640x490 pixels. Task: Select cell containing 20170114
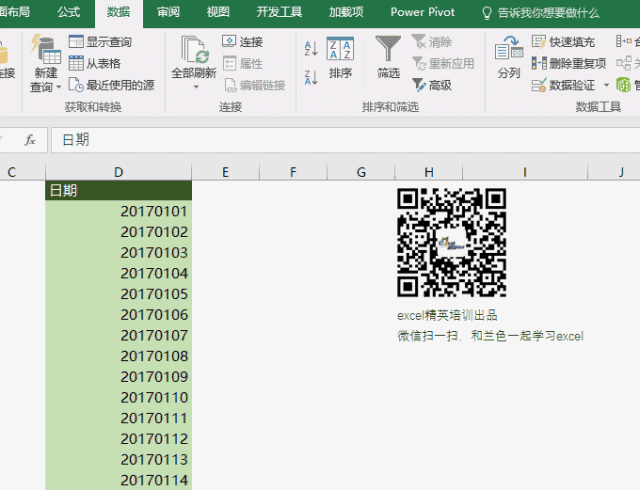[118, 480]
